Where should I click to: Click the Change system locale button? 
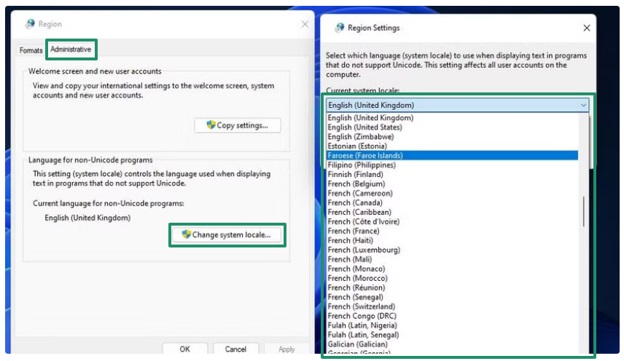coord(227,235)
